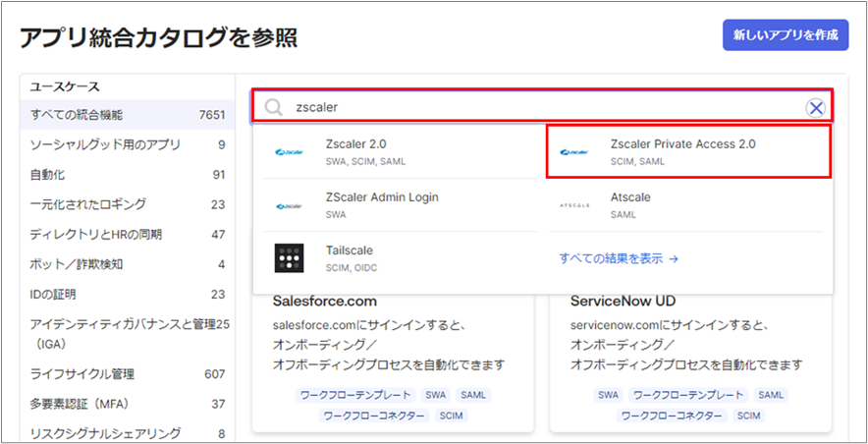Open the IDの証明 category
This screenshot has width=868, height=444.
pyautogui.click(x=128, y=294)
